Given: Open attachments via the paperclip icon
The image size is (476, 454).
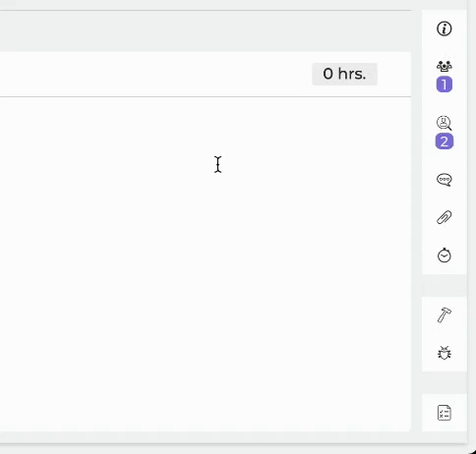Looking at the screenshot, I should tap(445, 217).
